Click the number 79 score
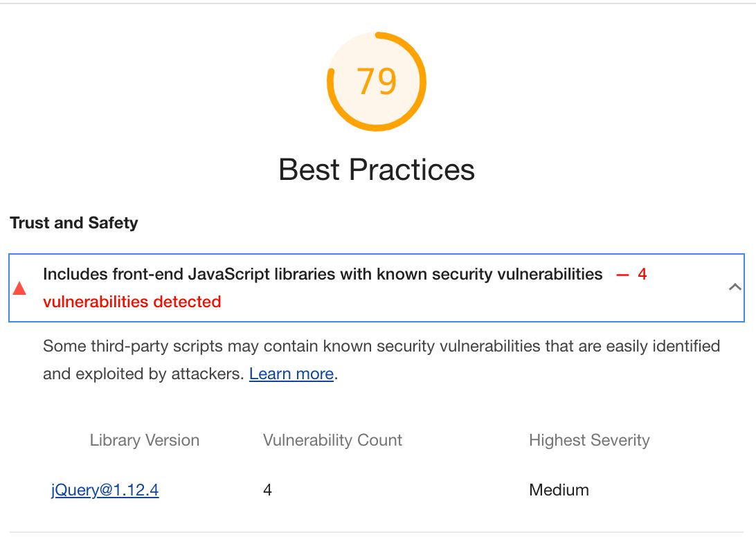The width and height of the screenshot is (756, 555). click(377, 82)
